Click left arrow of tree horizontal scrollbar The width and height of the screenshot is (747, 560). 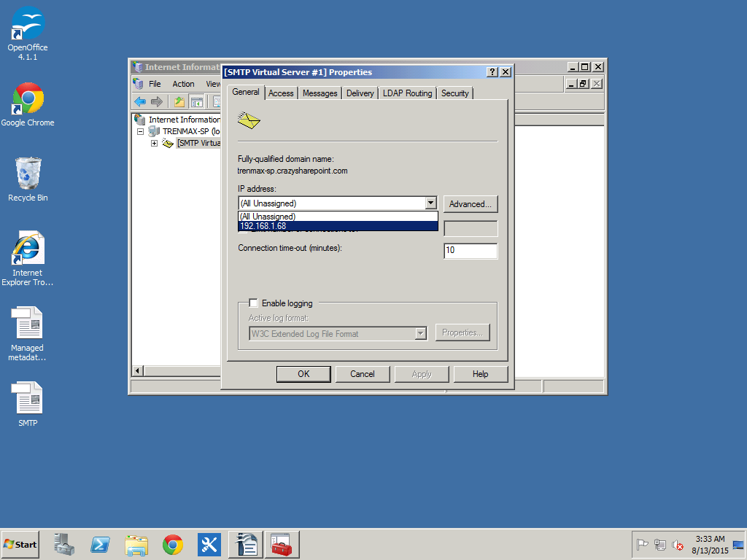(x=138, y=370)
